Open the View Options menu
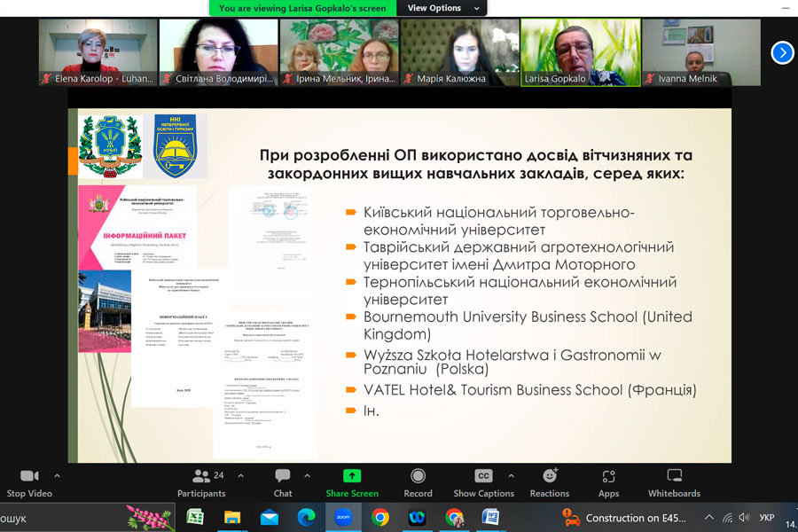This screenshot has height=532, width=798. 442,8
